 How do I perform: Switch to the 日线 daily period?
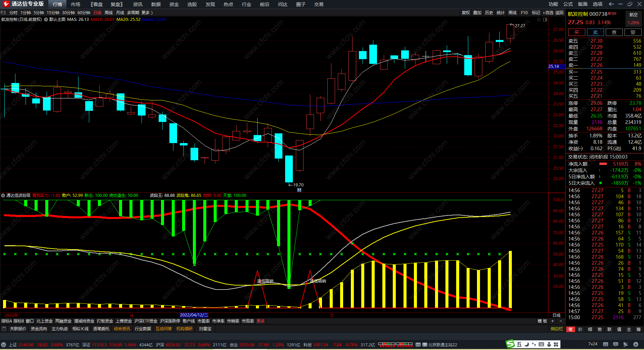coord(97,12)
